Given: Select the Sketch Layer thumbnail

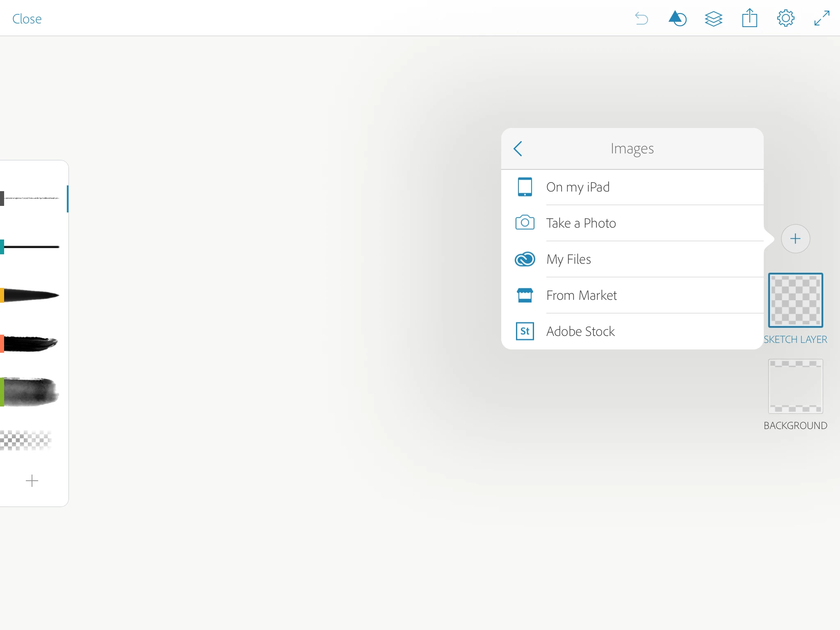Looking at the screenshot, I should pos(795,300).
